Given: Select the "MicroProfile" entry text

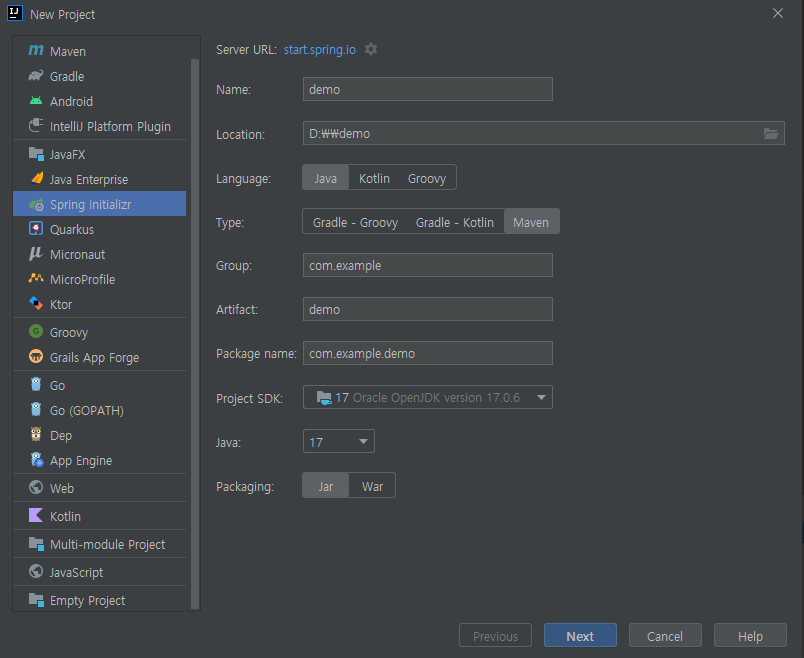Looking at the screenshot, I should [83, 280].
